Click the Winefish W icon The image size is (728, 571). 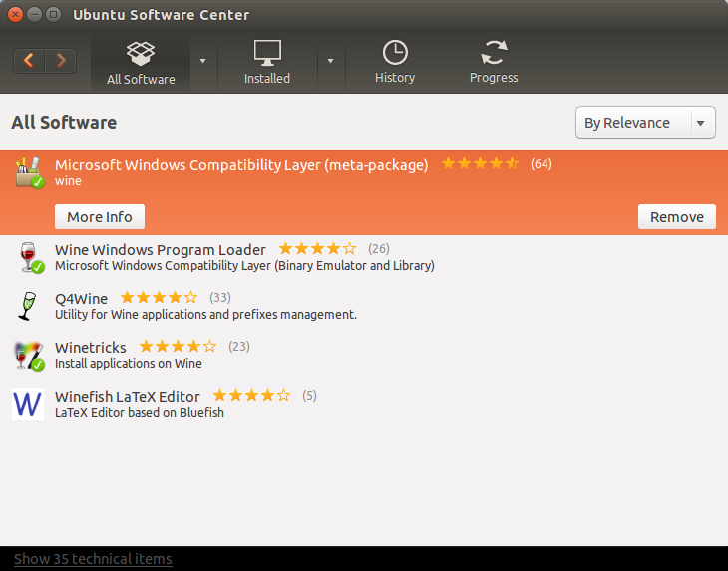tap(28, 404)
